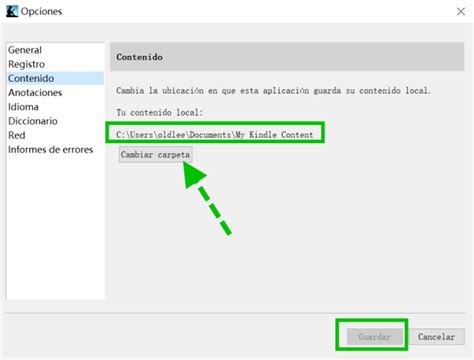Click the Kindle app icon in title bar
The height and width of the screenshot is (360, 474).
tap(12, 11)
